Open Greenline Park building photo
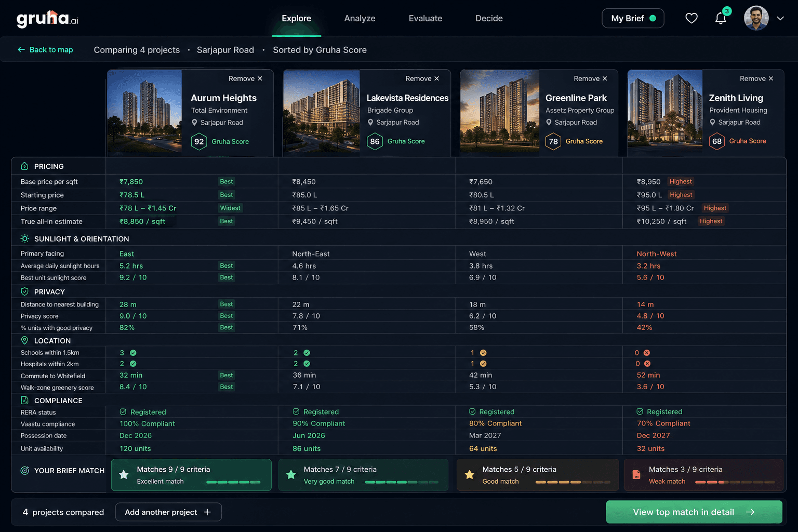This screenshot has height=532, width=798. pos(500,113)
